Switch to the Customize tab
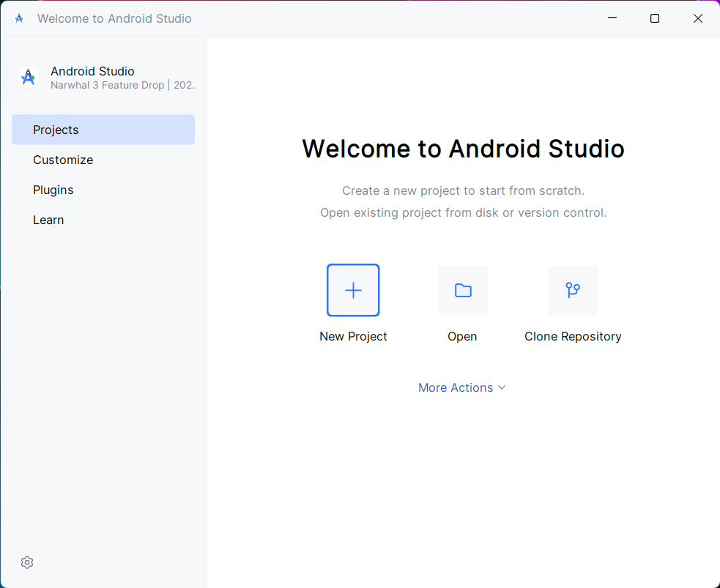This screenshot has height=588, width=720. pyautogui.click(x=63, y=160)
